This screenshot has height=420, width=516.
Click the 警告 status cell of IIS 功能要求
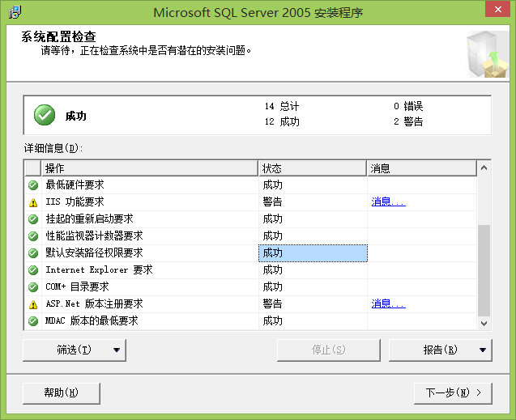(x=313, y=202)
